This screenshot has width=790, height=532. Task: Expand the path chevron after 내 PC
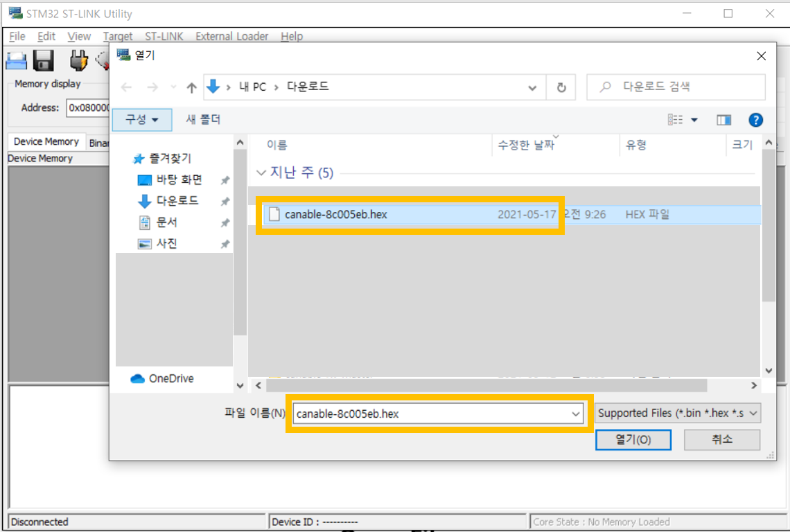(276, 88)
